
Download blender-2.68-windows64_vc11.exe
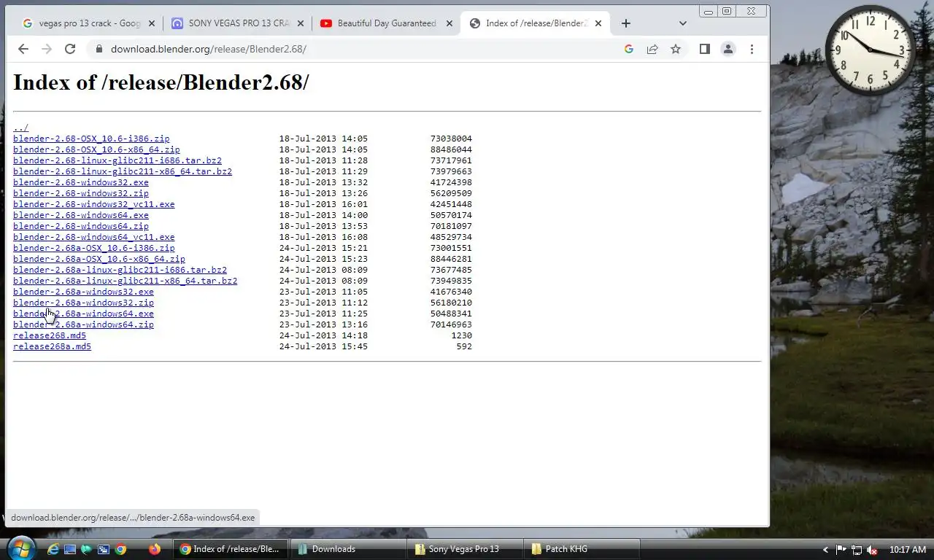94,237
